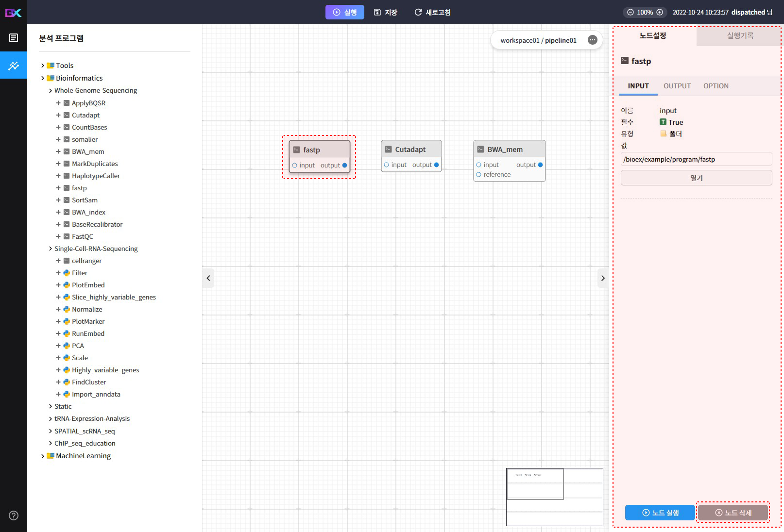Viewport: 784px width, 532px height.
Task: Collapse the Single-Cell-RNA-Sequencing group
Action: (51, 249)
